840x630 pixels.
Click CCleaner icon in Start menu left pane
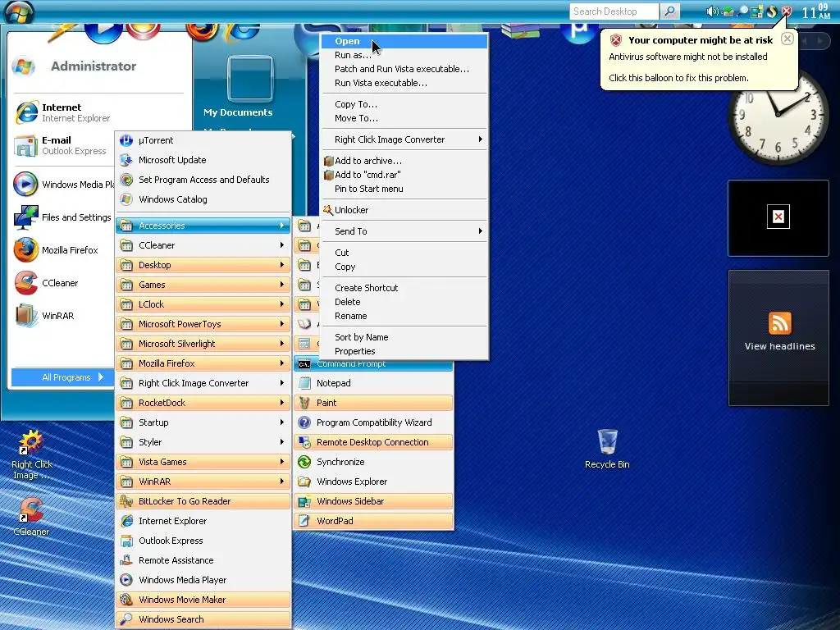[25, 283]
